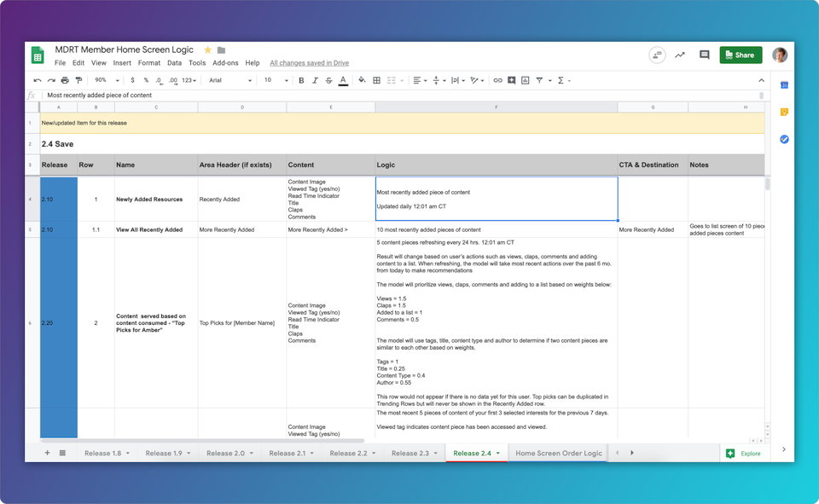Viewport: 819px width, 504px height.
Task: Open the File menu
Action: coord(60,62)
